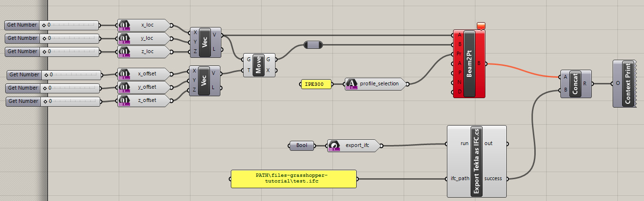Image resolution: width=644 pixels, height=201 pixels.
Task: Click the Bool input component
Action: tap(302, 146)
